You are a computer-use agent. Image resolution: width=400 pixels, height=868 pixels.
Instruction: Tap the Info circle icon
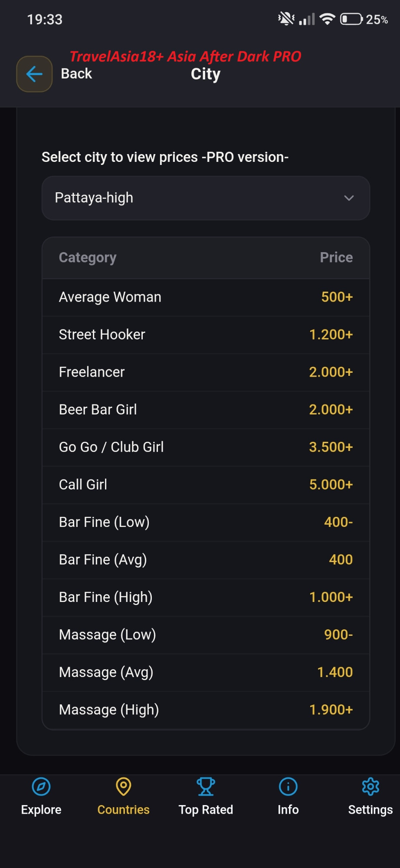(x=288, y=786)
